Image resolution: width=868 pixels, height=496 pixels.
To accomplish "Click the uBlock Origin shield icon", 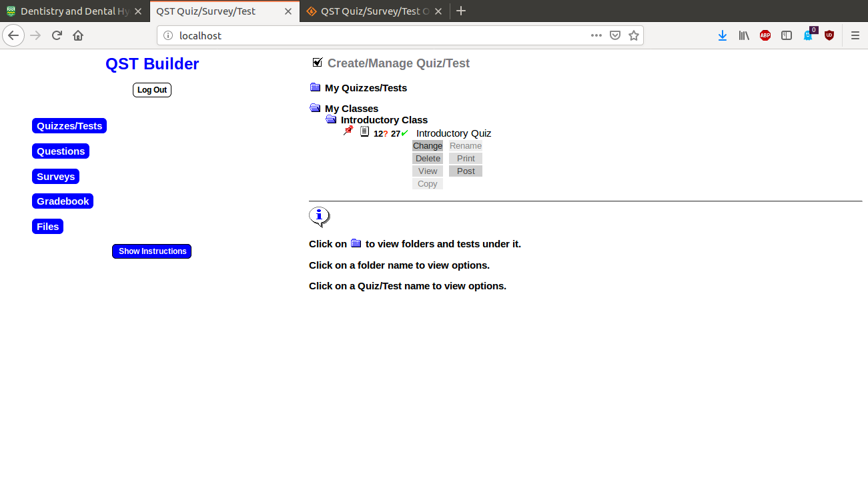I will click(829, 36).
